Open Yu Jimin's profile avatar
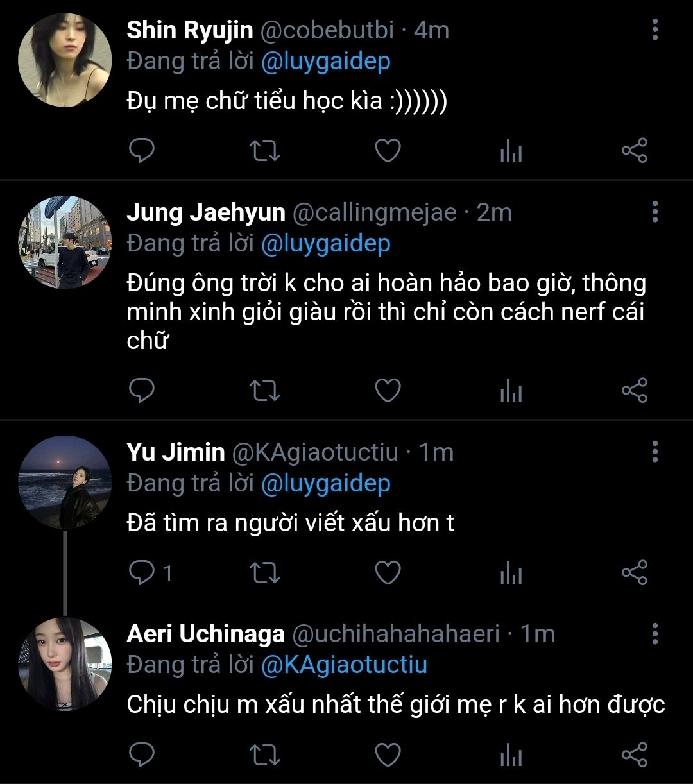The width and height of the screenshot is (693, 784). 65,482
